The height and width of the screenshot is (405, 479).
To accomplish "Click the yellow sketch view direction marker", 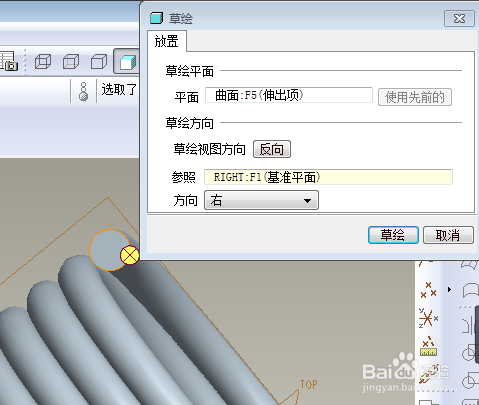I will (x=129, y=255).
